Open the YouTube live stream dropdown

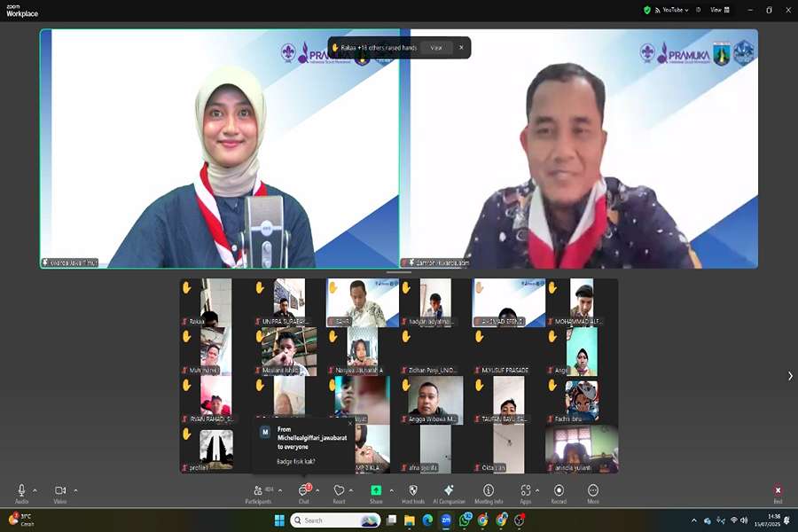point(672,10)
